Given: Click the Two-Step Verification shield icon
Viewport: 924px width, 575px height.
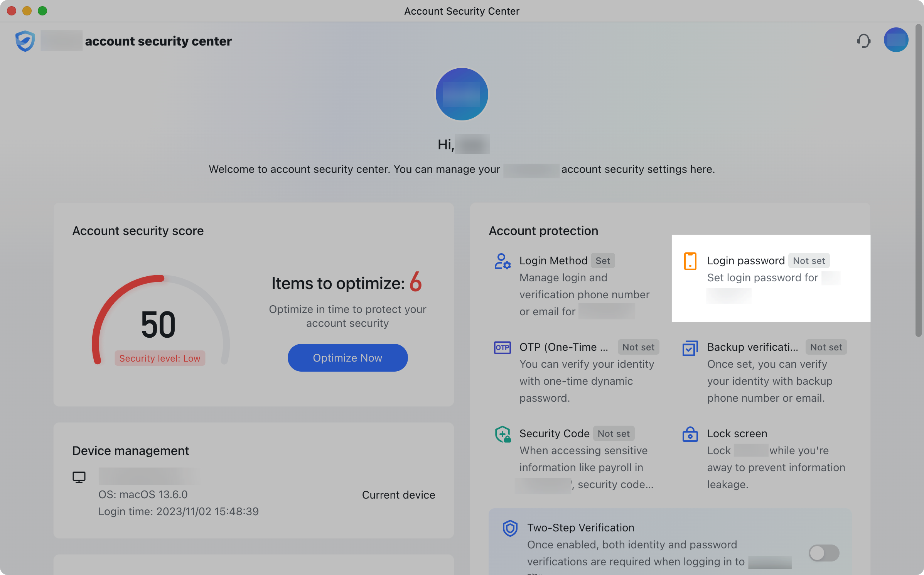Looking at the screenshot, I should (x=510, y=528).
